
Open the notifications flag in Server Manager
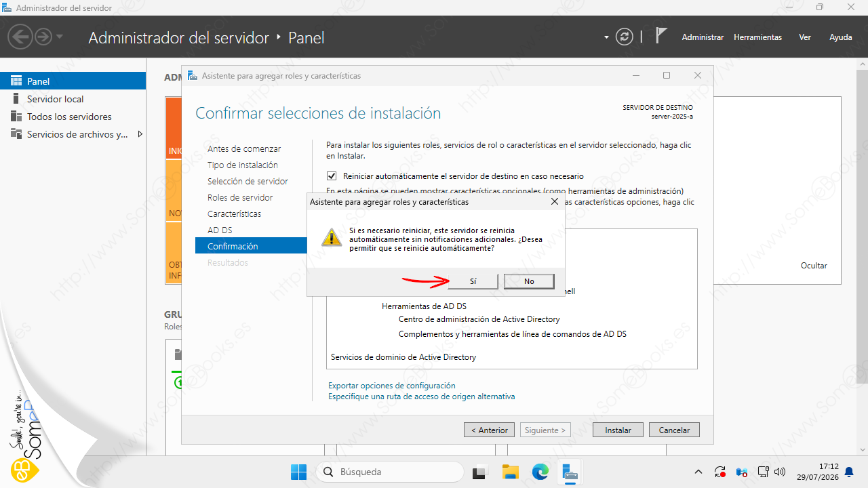(661, 37)
